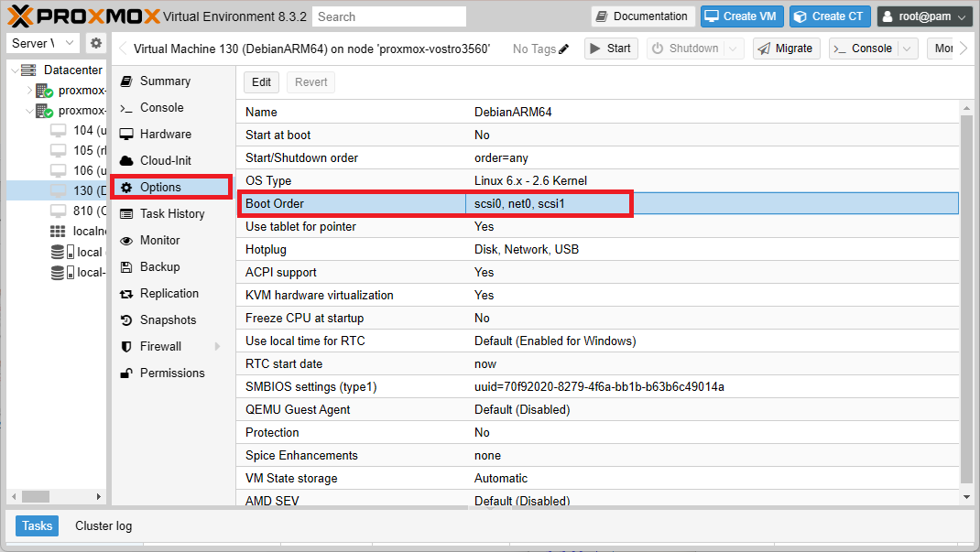This screenshot has width=980, height=552.
Task: Start the virtual machine
Action: tap(611, 49)
